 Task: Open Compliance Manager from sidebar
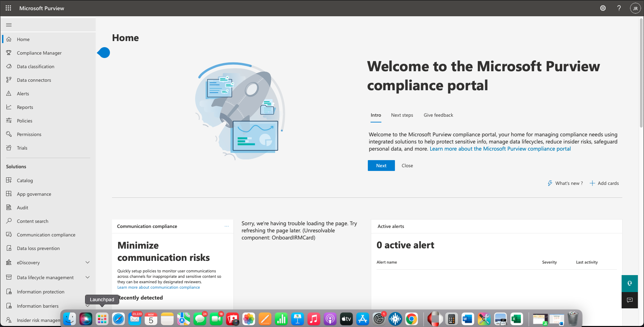click(x=39, y=53)
